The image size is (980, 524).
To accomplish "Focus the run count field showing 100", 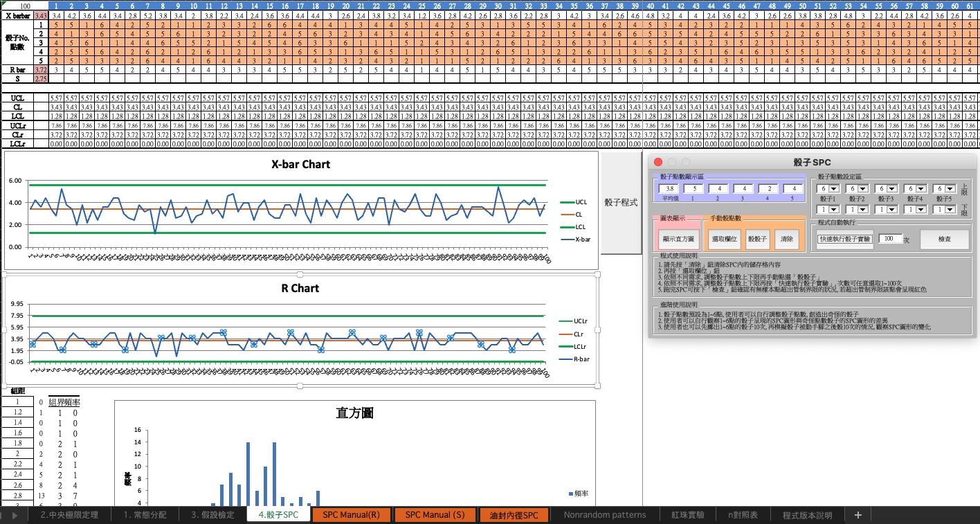I will coord(891,239).
